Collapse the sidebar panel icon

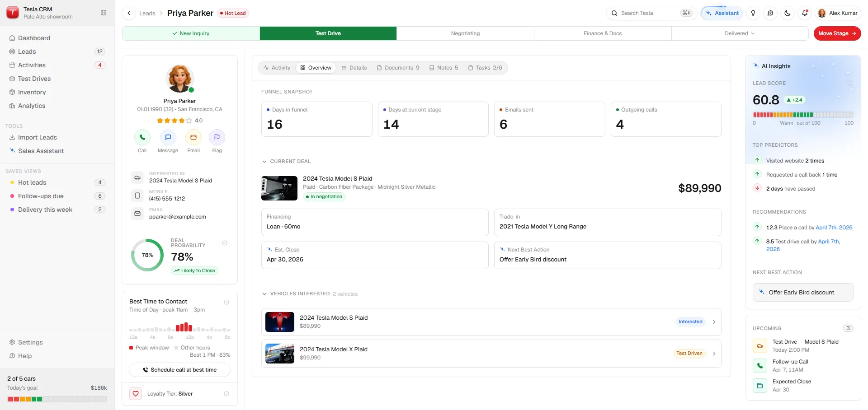[104, 13]
